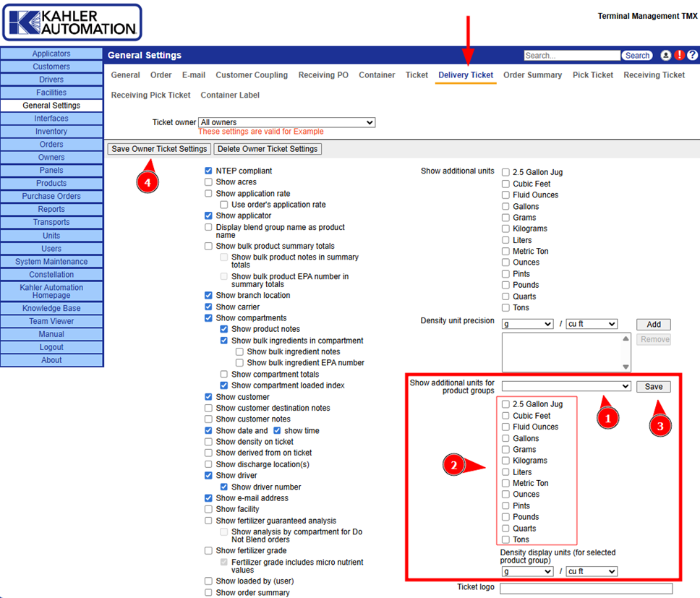Open the red alert notification icon
The height and width of the screenshot is (598, 700).
pos(679,56)
